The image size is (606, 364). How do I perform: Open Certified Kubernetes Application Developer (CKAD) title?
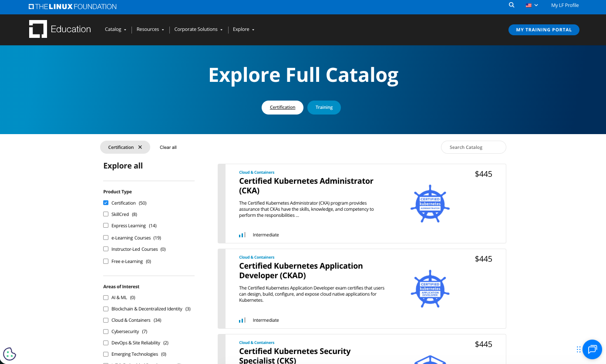pyautogui.click(x=301, y=270)
